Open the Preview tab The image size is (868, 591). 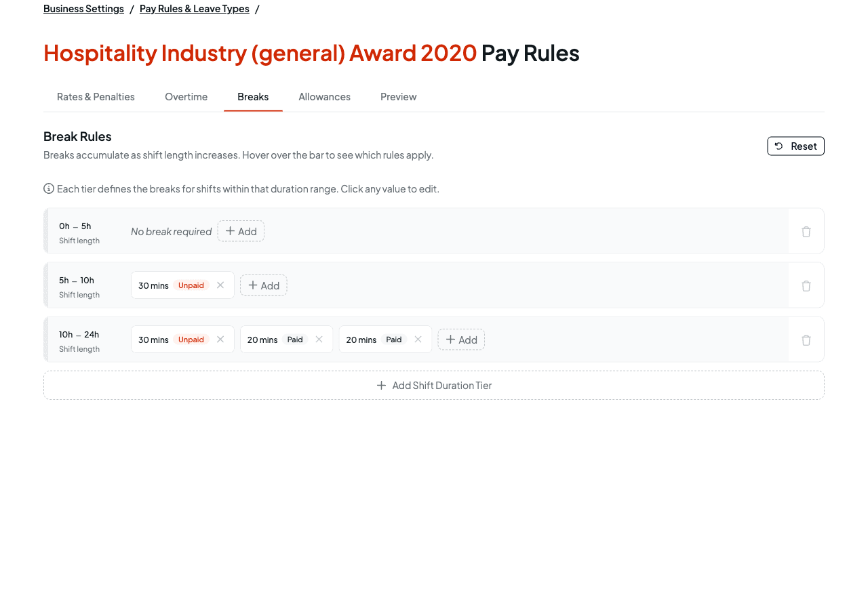pos(399,97)
